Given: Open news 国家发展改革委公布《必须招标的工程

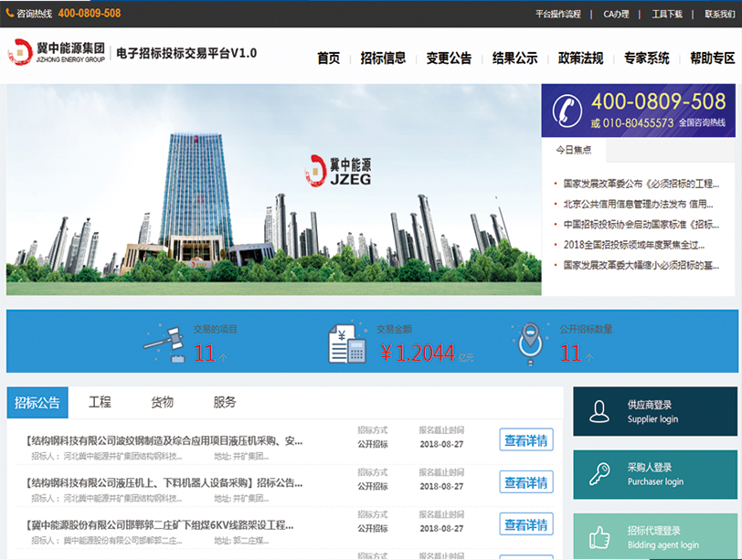Looking at the screenshot, I should click(x=641, y=184).
